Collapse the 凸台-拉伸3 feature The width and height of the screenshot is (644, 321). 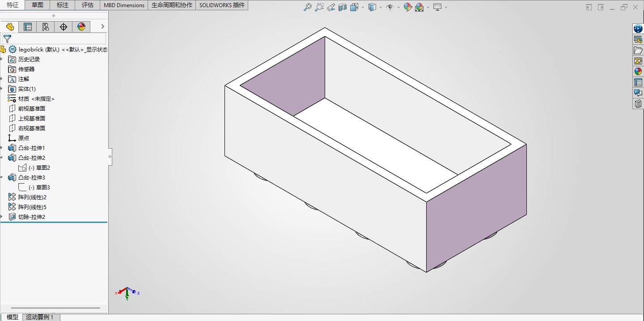tap(2, 178)
